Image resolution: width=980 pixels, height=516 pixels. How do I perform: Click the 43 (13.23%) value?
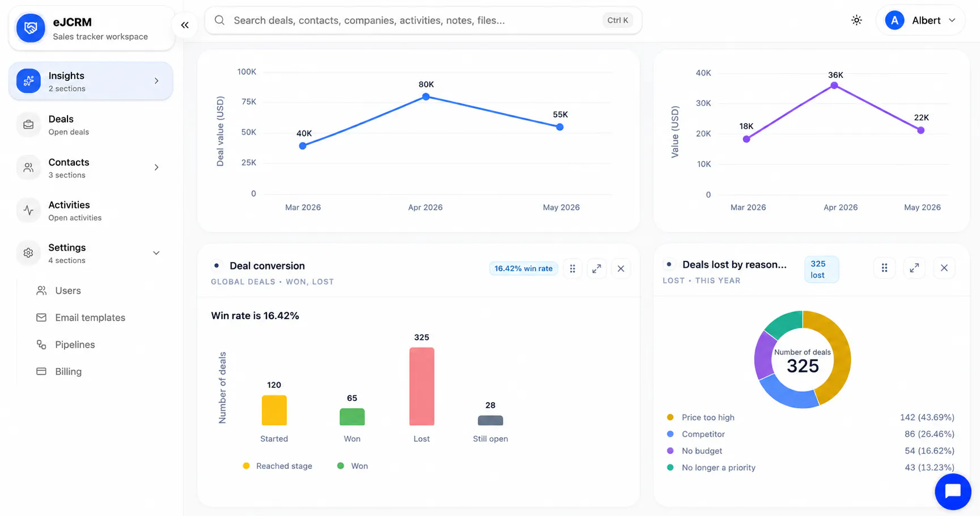930,468
